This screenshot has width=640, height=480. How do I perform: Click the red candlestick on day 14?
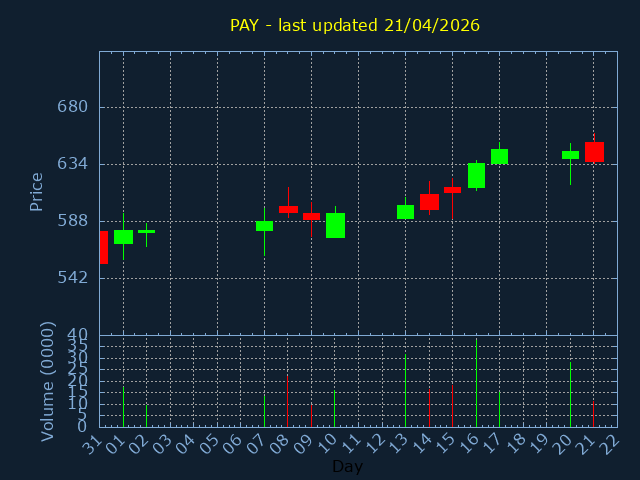429,202
